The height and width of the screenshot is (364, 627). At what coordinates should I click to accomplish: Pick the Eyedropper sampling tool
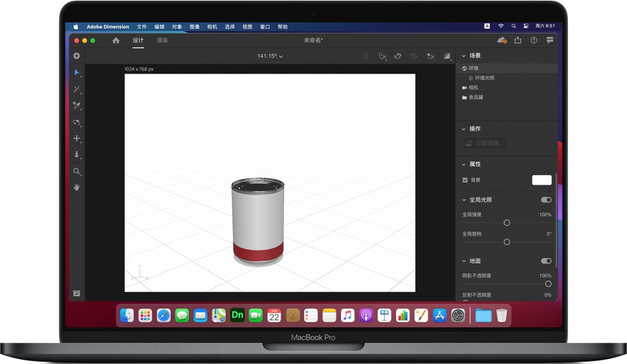tap(76, 106)
